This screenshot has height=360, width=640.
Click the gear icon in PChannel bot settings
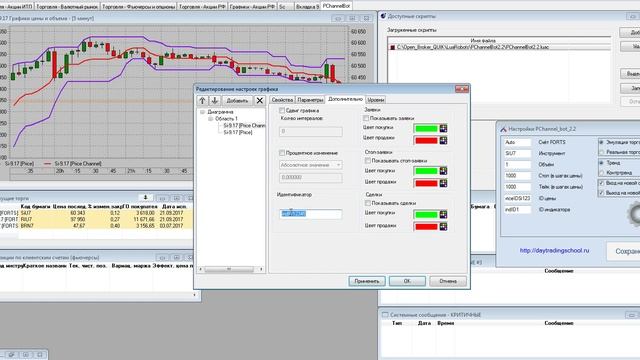[634, 214]
